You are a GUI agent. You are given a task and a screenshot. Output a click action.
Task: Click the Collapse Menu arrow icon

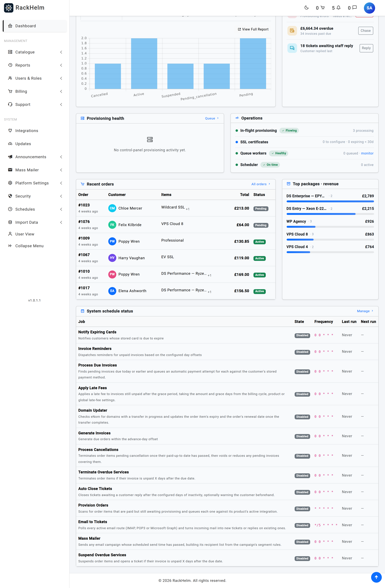pos(10,246)
